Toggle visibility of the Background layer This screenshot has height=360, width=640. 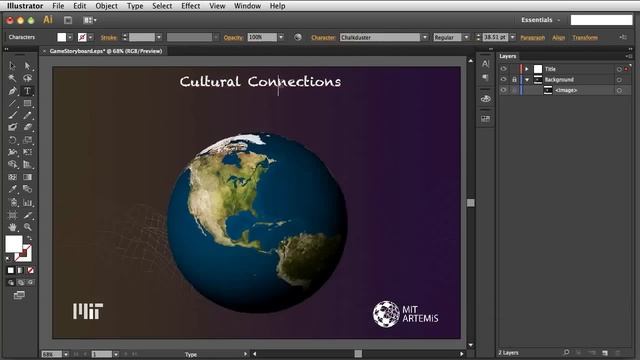503,80
